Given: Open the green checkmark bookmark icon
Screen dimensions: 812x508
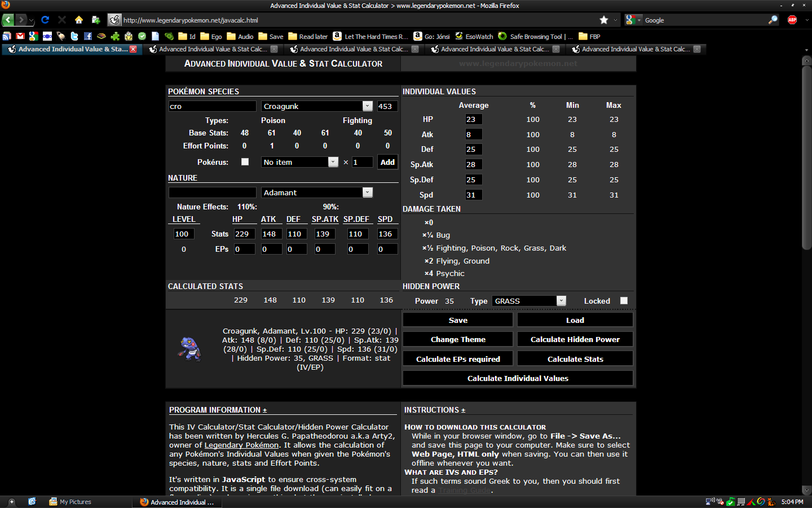Looking at the screenshot, I should (142, 36).
